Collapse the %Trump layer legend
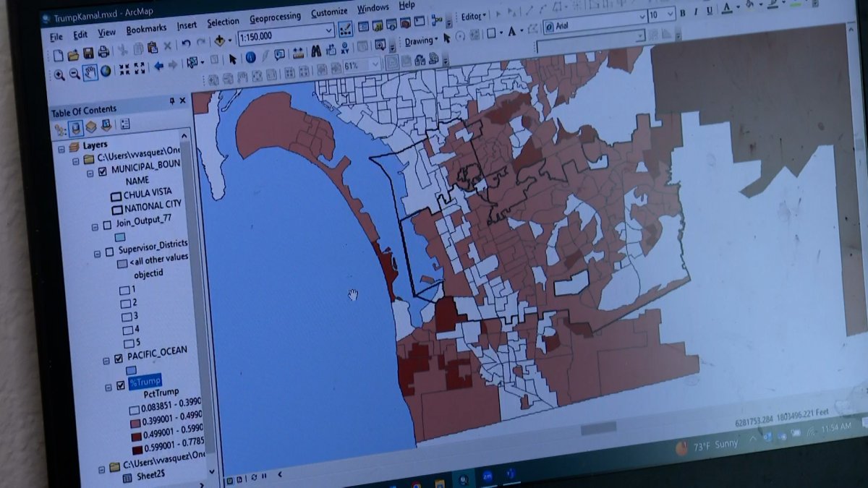The width and height of the screenshot is (868, 488). tap(109, 387)
